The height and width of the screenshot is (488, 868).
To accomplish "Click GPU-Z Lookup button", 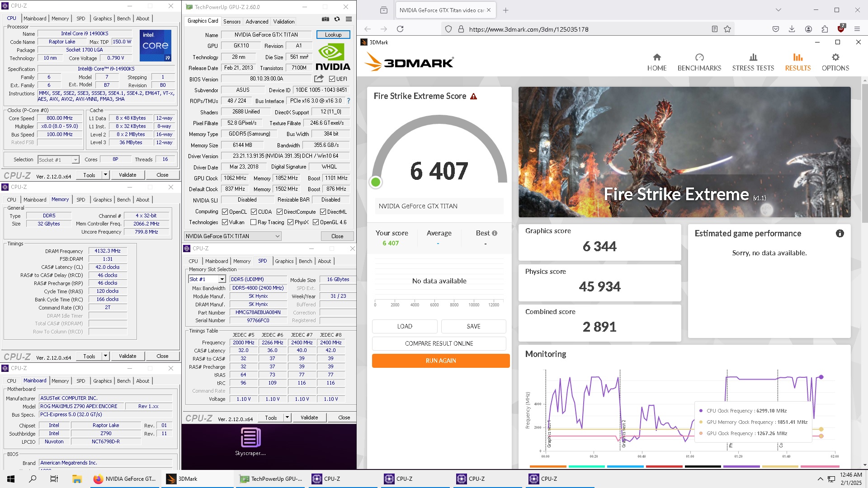I will tap(333, 35).
